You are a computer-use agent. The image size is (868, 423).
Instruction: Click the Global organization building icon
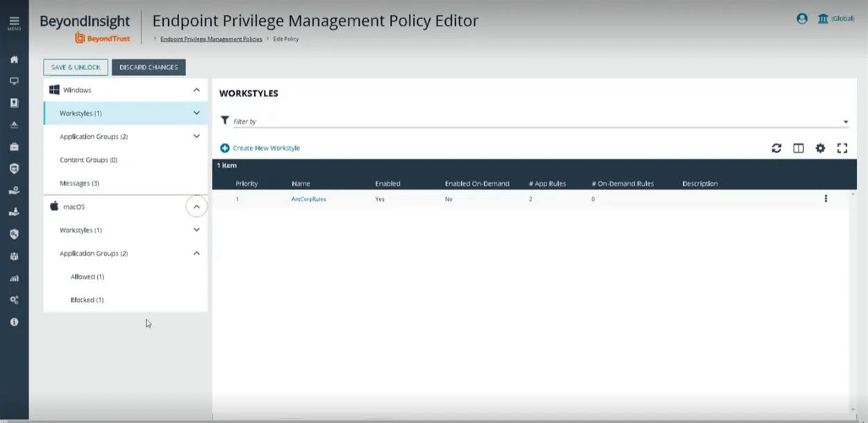(823, 19)
